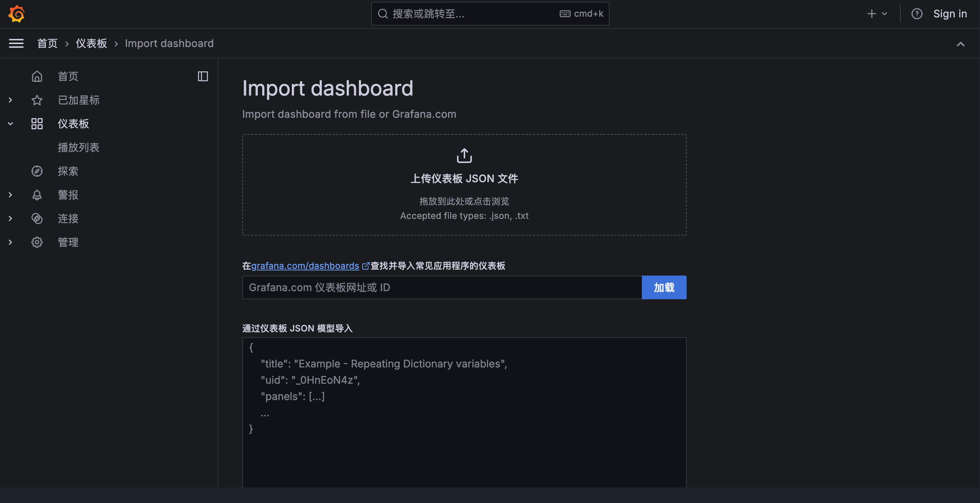The height and width of the screenshot is (503, 980).
Task: Open 警报 in the sidebar
Action: click(x=68, y=195)
